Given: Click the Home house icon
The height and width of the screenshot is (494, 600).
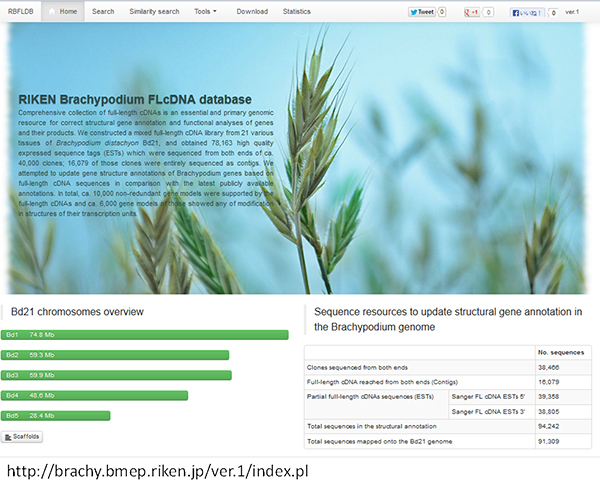Looking at the screenshot, I should pyautogui.click(x=52, y=11).
